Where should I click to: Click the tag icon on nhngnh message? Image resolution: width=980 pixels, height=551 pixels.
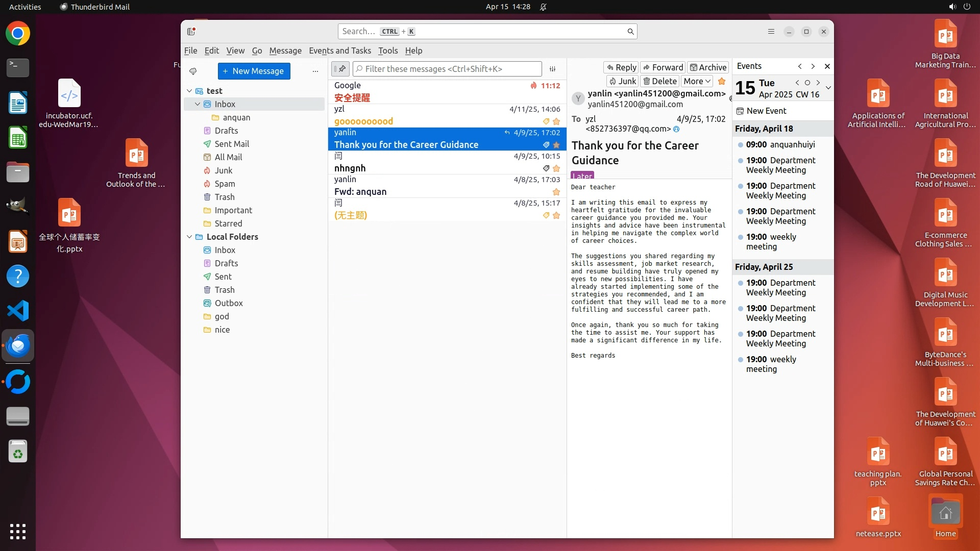546,168
